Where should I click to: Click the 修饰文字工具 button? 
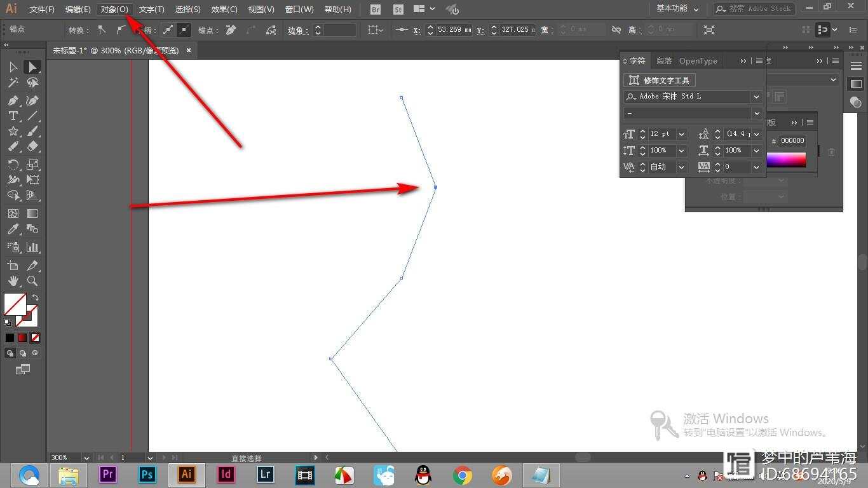(x=660, y=81)
